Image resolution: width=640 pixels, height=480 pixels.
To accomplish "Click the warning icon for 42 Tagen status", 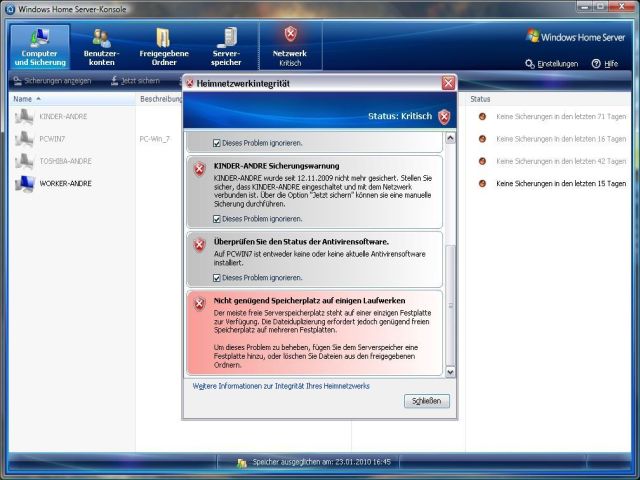I will click(482, 161).
